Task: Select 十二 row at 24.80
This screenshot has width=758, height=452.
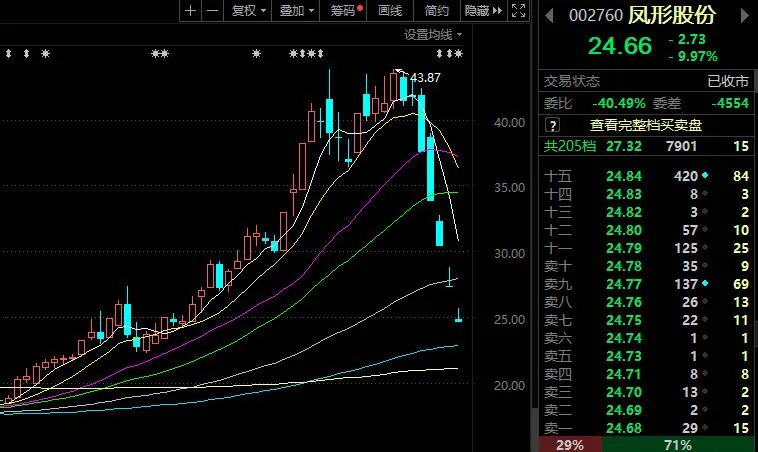Action: (646, 230)
